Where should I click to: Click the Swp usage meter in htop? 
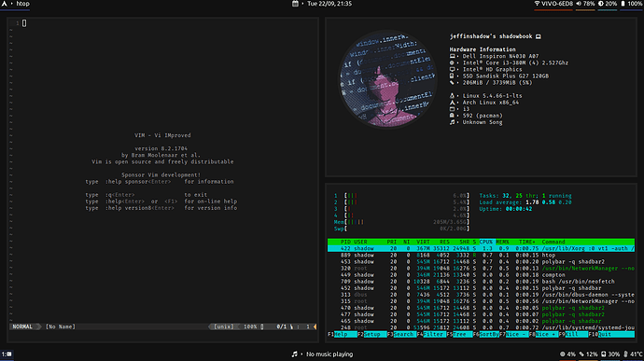(401, 229)
